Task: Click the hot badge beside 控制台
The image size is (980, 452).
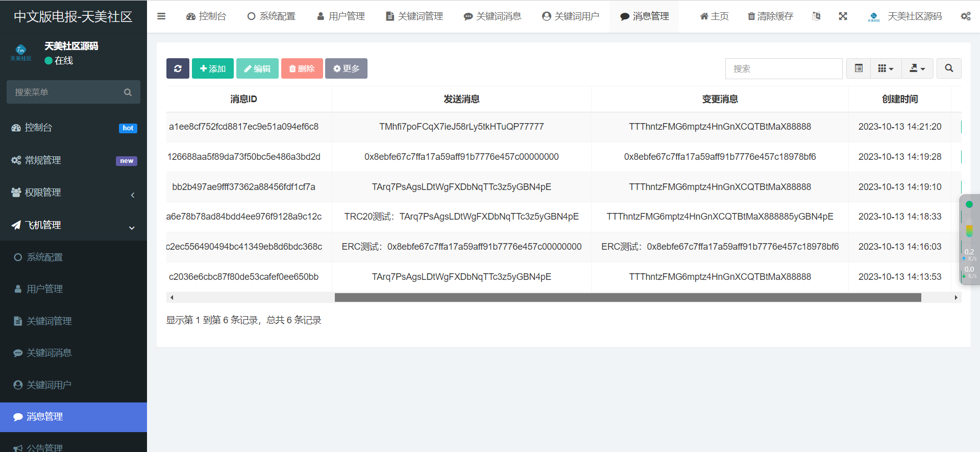Action: 128,128
